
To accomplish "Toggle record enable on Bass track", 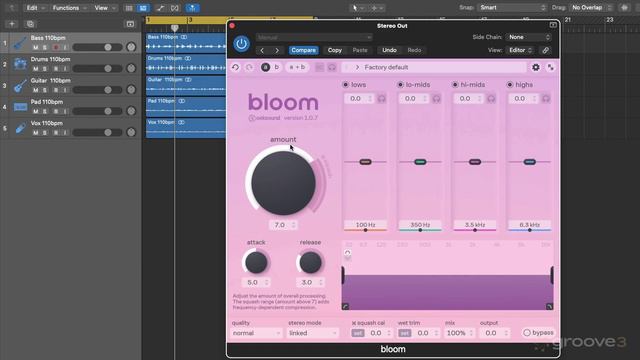I will coord(56,48).
